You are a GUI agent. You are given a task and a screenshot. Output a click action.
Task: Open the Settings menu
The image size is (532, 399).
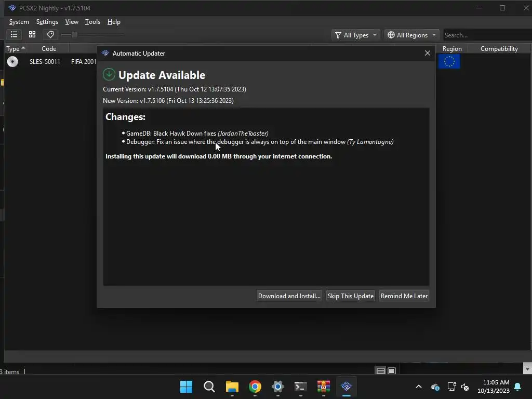tap(47, 22)
